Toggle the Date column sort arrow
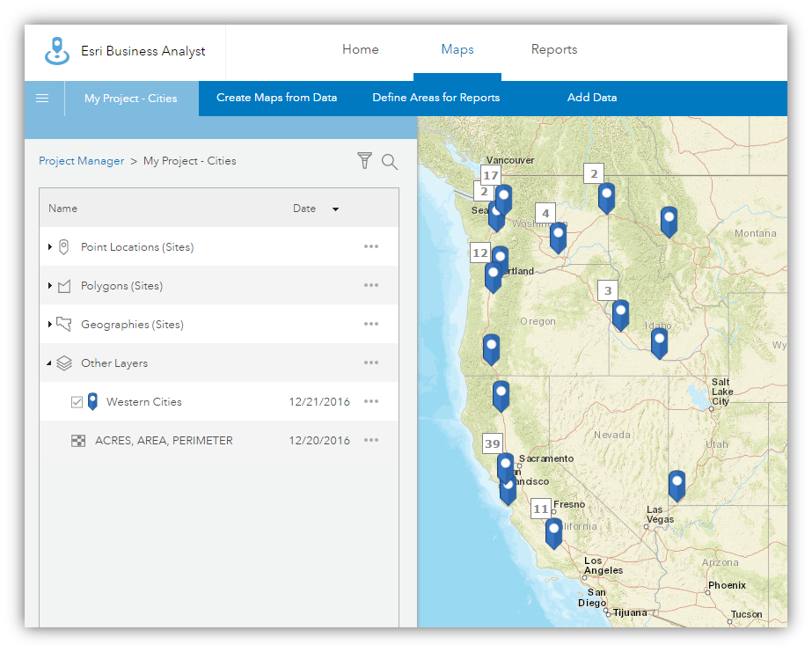This screenshot has width=812, height=652. [x=335, y=209]
